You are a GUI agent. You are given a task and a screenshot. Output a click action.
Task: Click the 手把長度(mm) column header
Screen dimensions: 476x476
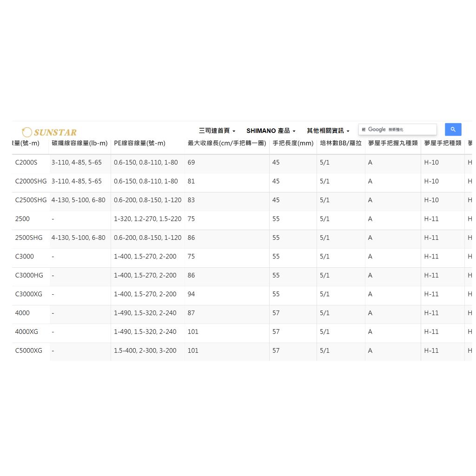293,143
